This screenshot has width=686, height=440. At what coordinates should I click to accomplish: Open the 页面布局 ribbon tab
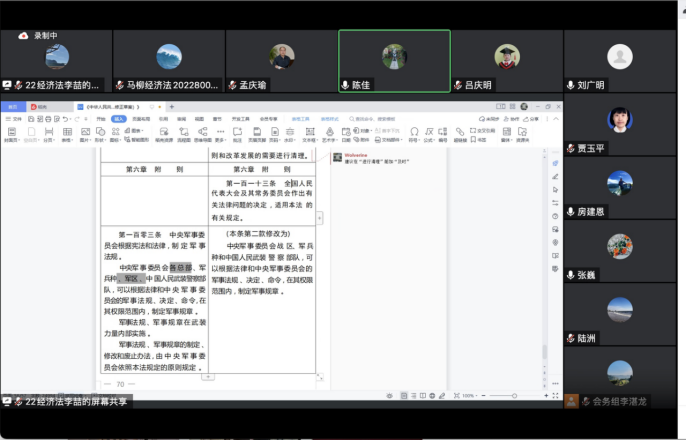[x=141, y=119]
